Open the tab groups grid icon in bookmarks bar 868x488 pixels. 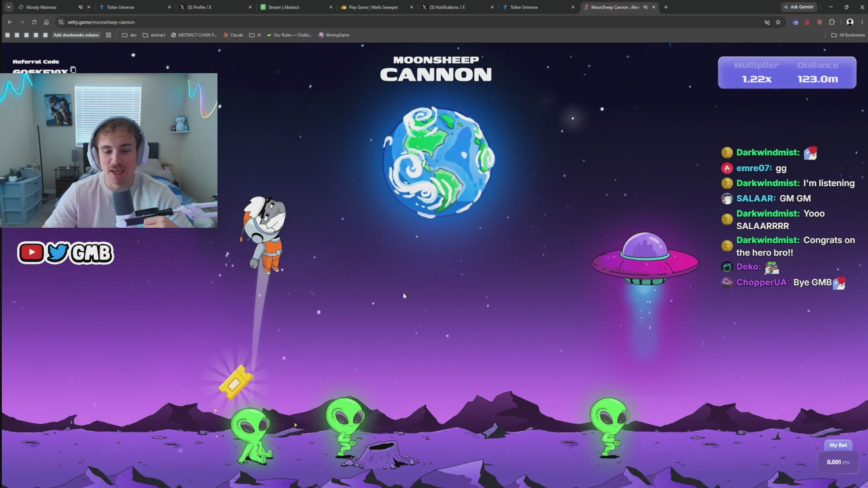108,35
